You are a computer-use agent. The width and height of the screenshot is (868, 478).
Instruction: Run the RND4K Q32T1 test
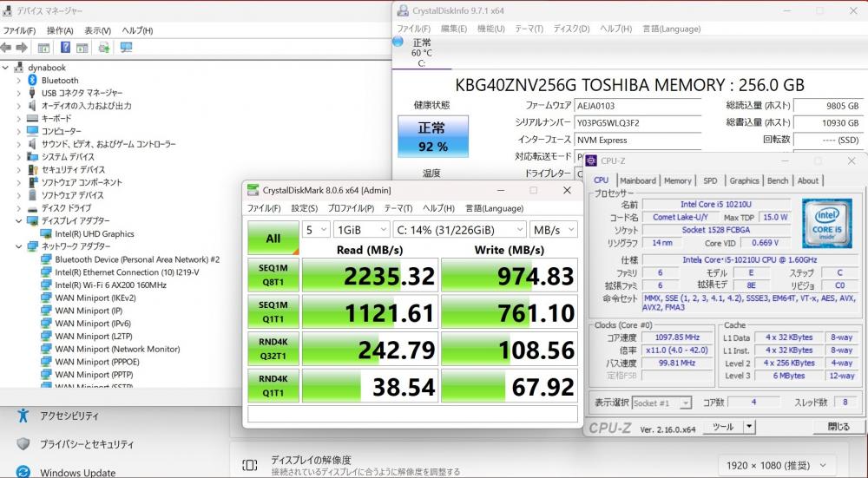tap(273, 349)
